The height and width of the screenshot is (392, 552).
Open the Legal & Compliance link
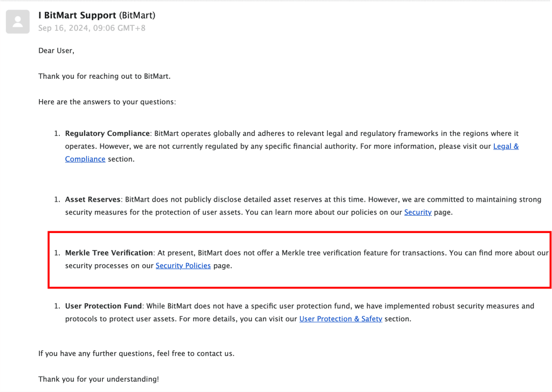pos(506,147)
